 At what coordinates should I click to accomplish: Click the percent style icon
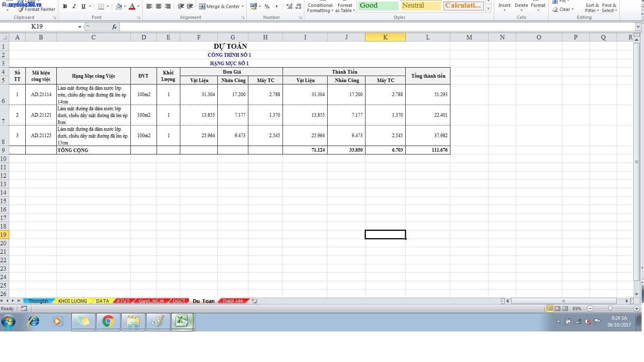tap(267, 6)
